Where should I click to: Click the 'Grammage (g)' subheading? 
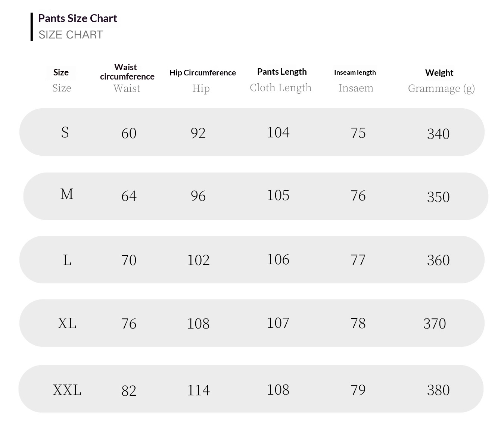pos(441,88)
